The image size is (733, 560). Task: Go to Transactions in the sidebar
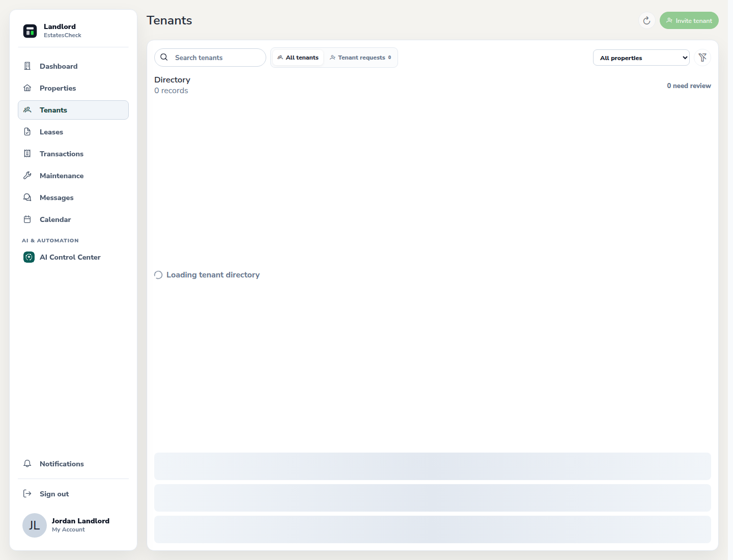[73, 154]
